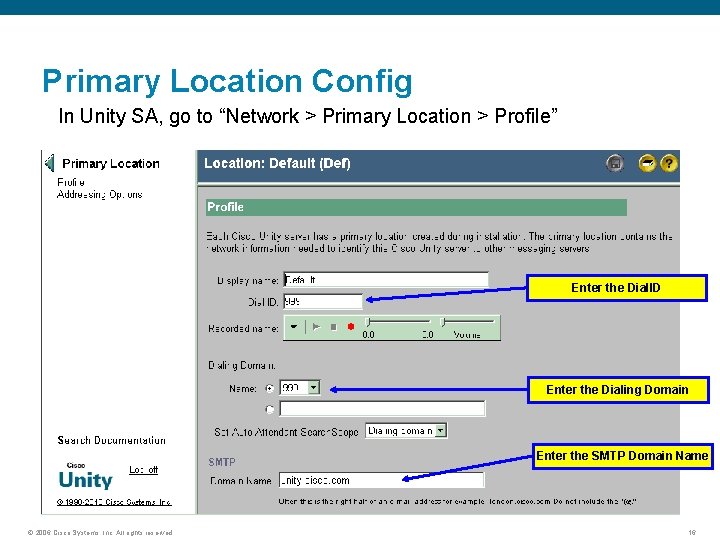Open Addressing Options in the sidebar

pyautogui.click(x=100, y=194)
